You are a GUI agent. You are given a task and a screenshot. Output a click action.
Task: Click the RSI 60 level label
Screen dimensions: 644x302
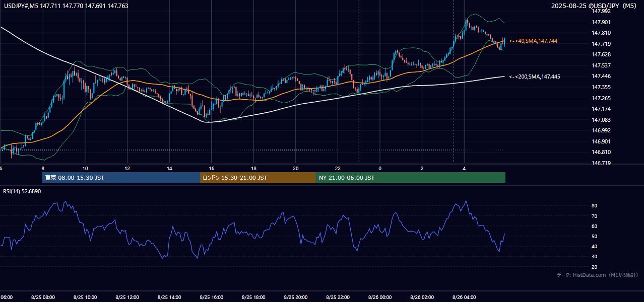(x=595, y=226)
